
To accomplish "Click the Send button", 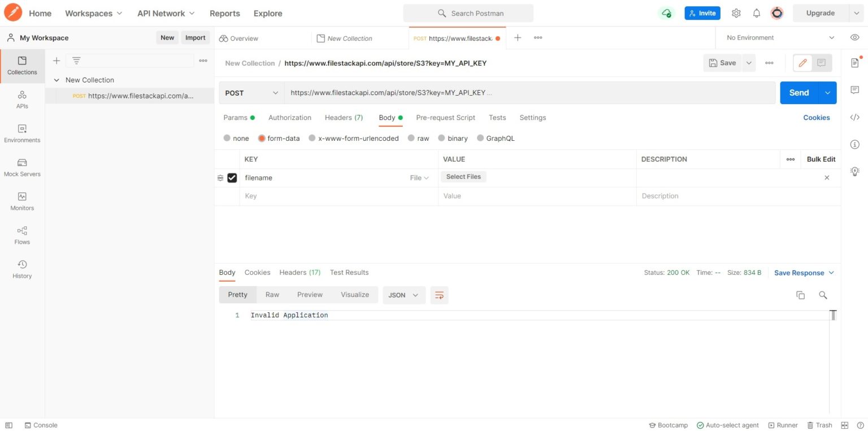I will coord(798,92).
